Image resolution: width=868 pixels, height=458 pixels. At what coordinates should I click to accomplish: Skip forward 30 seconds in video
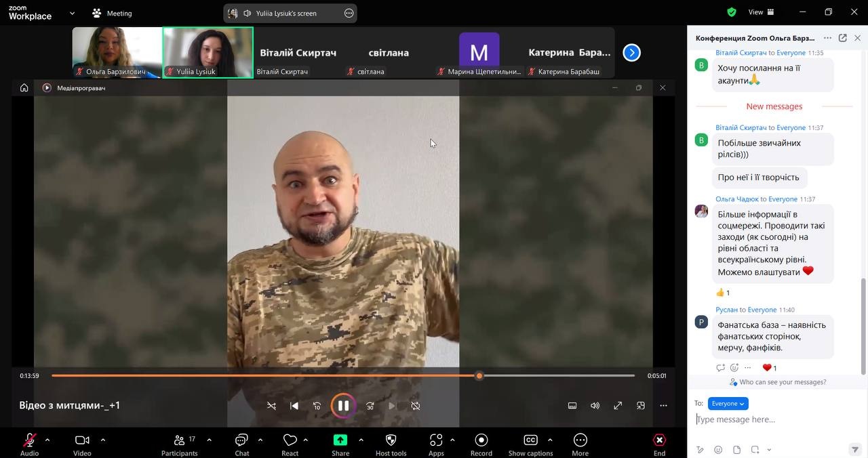[370, 406]
